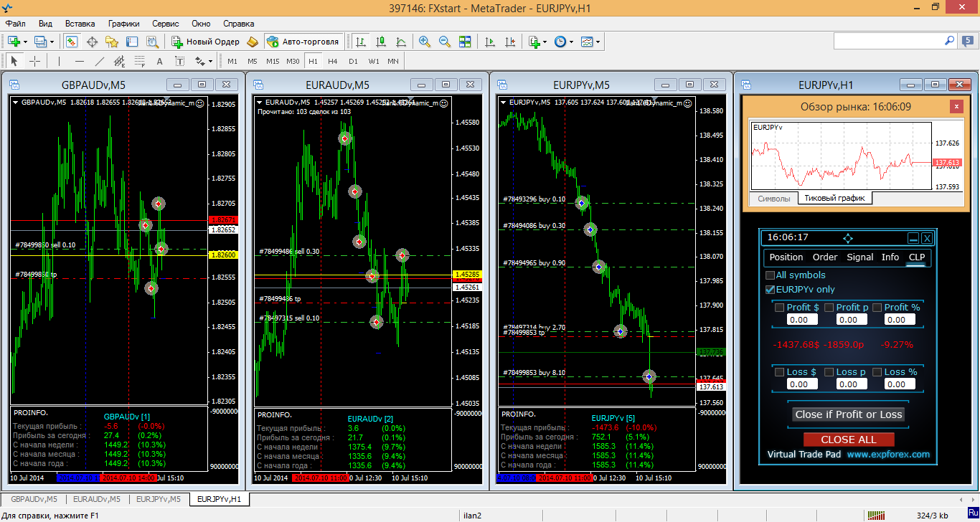Click Close if Profit or Loss button
The width and height of the screenshot is (980, 522).
click(x=849, y=414)
